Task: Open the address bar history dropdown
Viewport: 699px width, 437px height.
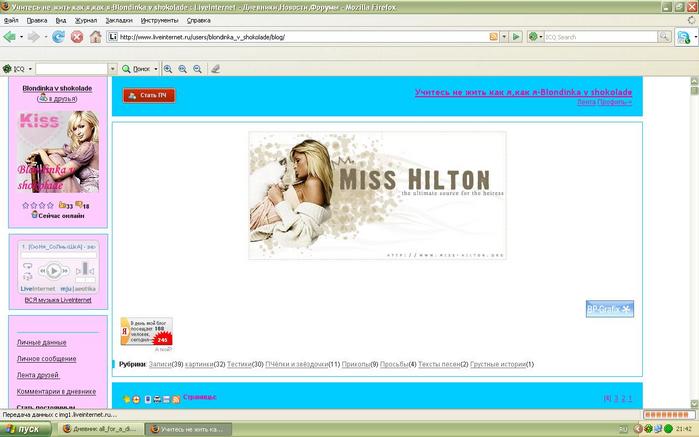Action: point(504,37)
